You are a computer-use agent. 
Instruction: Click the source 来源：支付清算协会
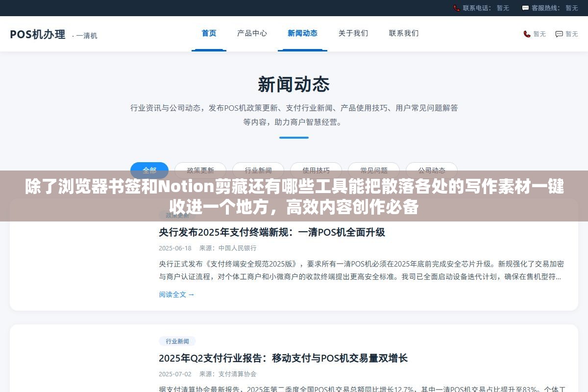[228, 374]
